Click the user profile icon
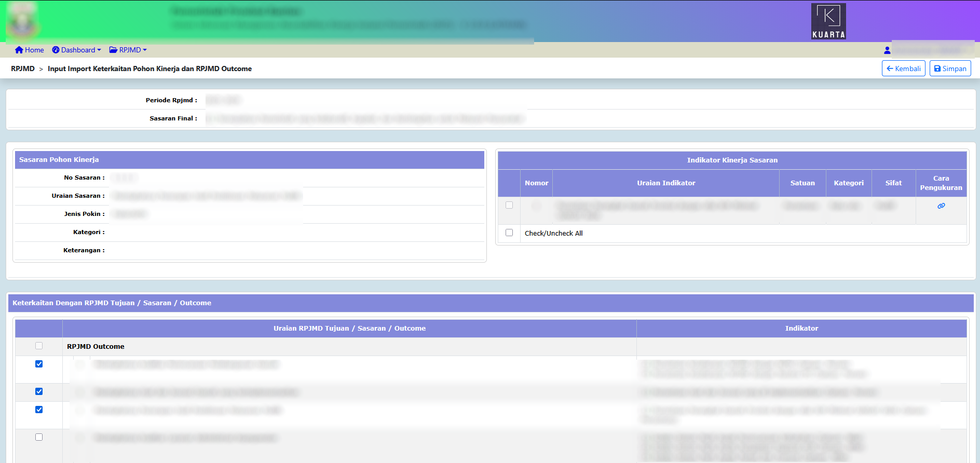Screen dimensions: 980x463 (x=887, y=50)
